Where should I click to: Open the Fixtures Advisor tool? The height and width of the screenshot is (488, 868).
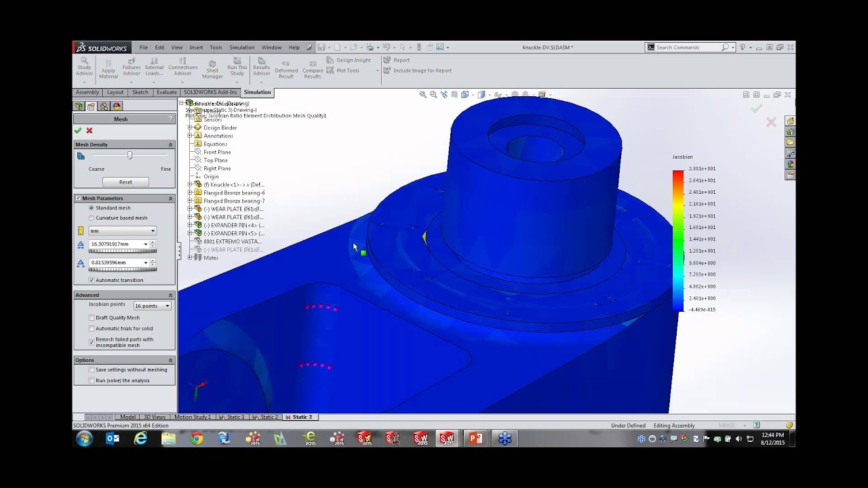[132, 66]
